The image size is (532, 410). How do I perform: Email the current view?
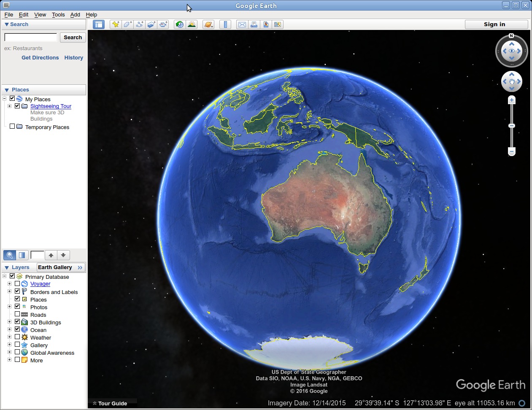tap(242, 24)
